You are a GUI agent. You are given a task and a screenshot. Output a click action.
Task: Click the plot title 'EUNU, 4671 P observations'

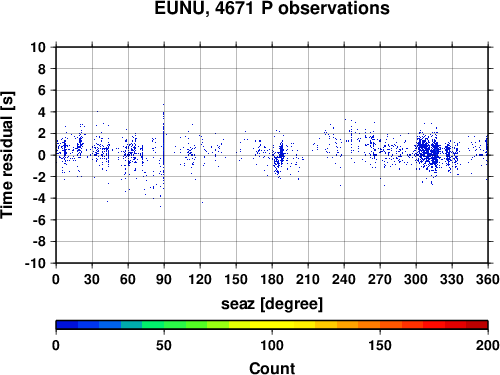272,8
